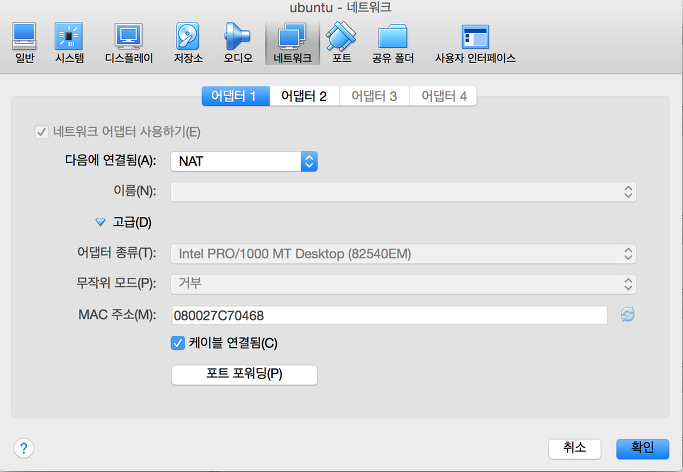The image size is (683, 472).
Task: Switch to the 어댑터 3 tab
Action: click(374, 96)
